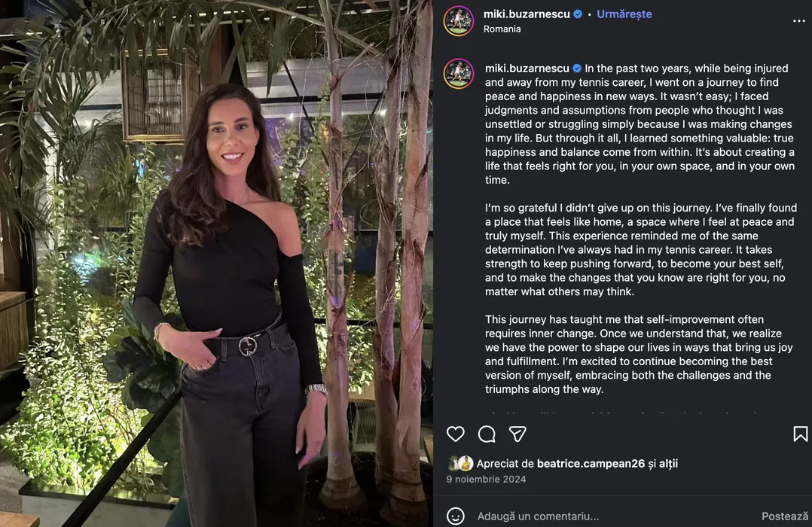
Task: Open the Romania location link
Action: tap(502, 29)
